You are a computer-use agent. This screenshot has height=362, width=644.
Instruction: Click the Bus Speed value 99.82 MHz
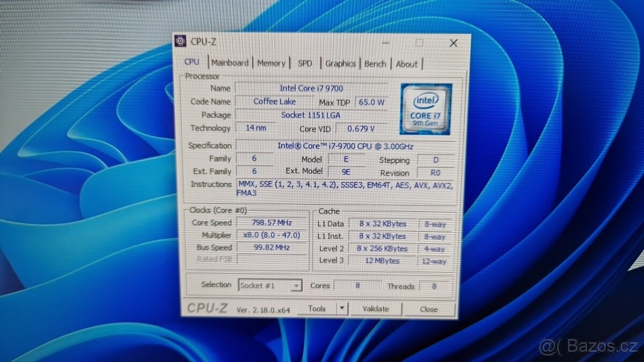pyautogui.click(x=272, y=247)
